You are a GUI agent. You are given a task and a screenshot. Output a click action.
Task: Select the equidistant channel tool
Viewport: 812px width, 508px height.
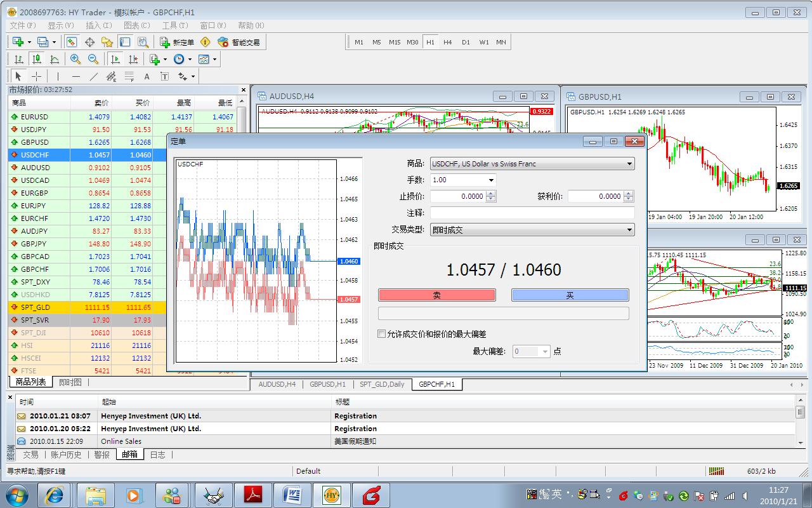click(112, 76)
